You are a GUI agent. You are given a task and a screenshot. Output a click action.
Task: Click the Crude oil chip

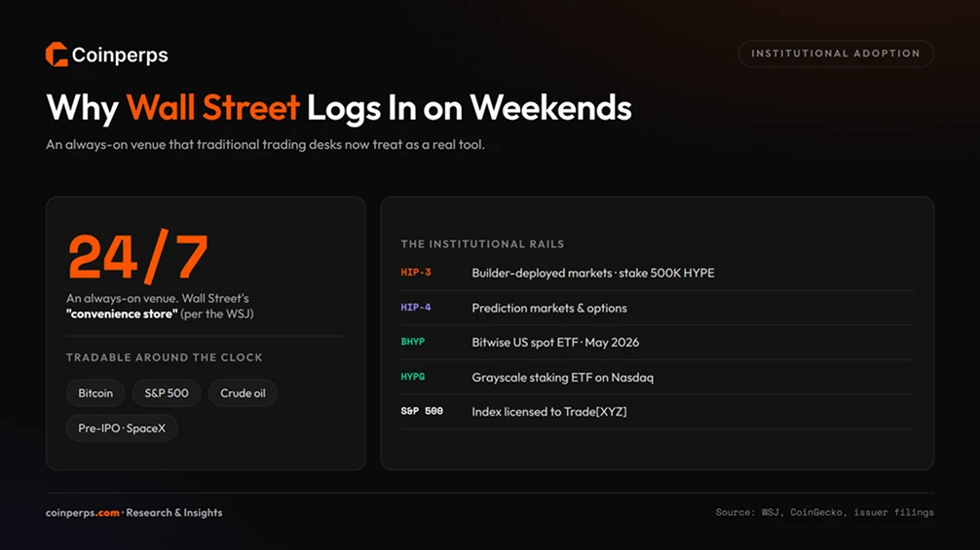(x=243, y=393)
